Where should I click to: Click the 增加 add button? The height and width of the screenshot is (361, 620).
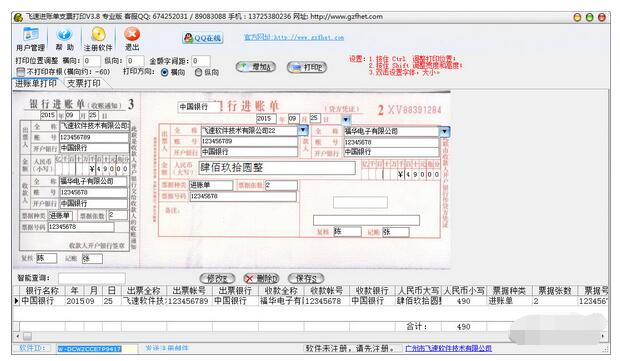255,67
